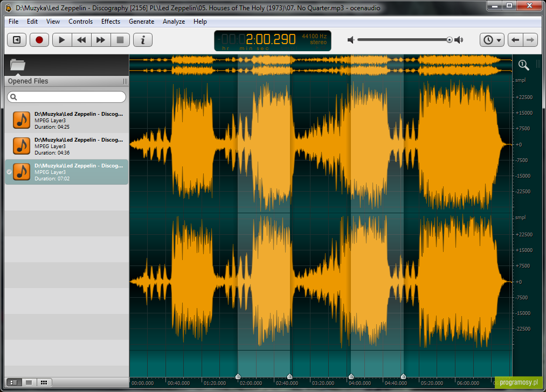This screenshot has width=546, height=392.
Task: Open the Generate menu
Action: click(x=141, y=22)
